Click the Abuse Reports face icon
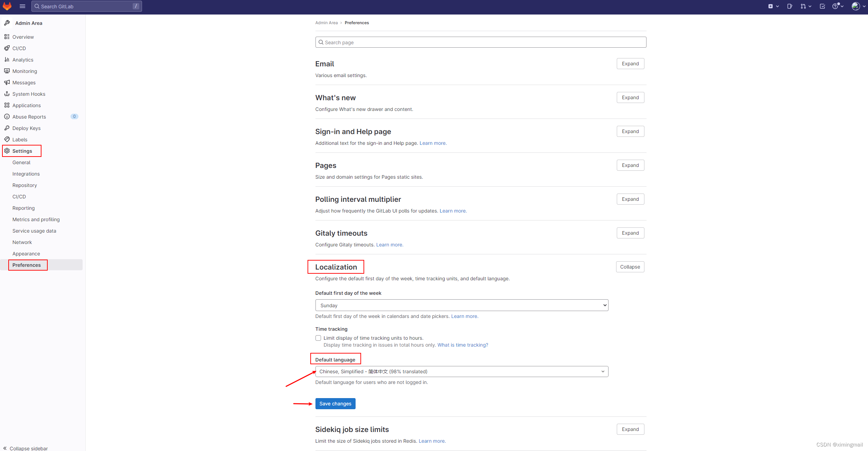The image size is (868, 451). (7, 116)
